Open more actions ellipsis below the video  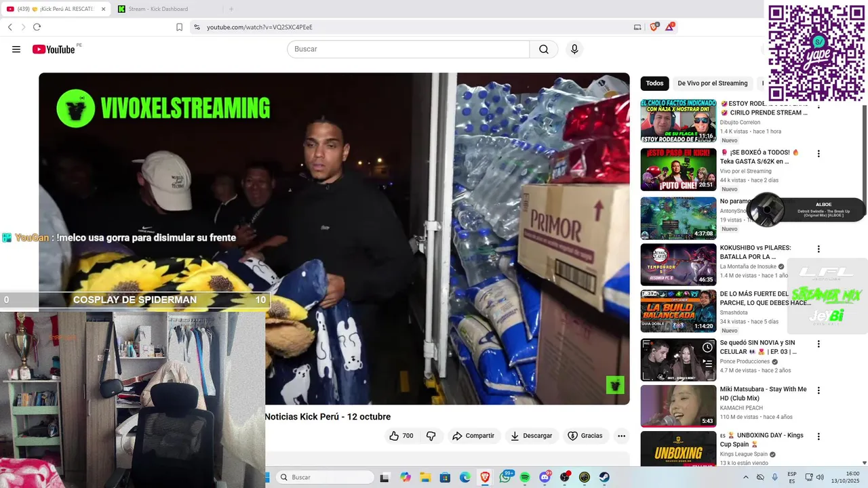coord(621,436)
